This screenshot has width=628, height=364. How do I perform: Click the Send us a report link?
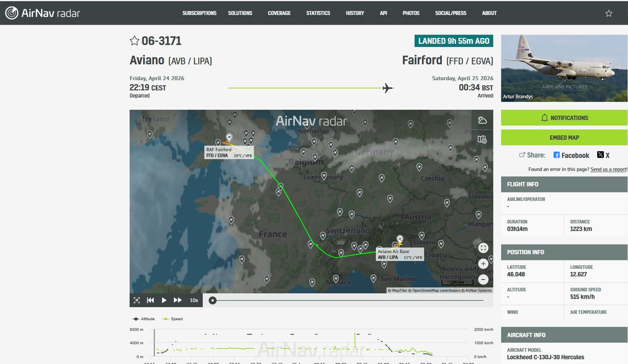609,169
